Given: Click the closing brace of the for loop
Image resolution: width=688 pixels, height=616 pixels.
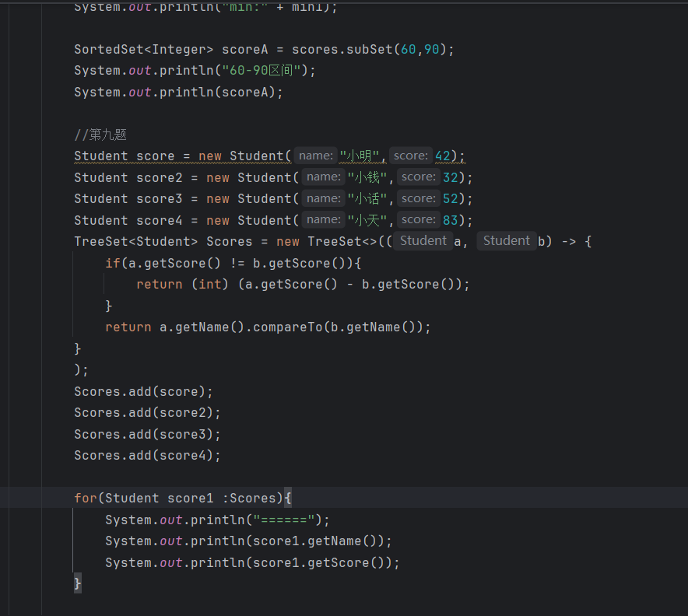Looking at the screenshot, I should pos(78,583).
